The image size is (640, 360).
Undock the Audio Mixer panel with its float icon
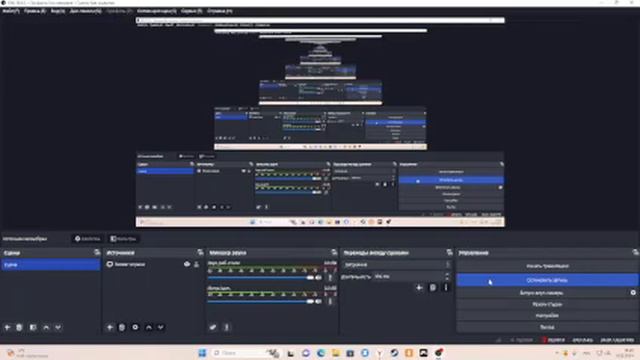coord(334,253)
